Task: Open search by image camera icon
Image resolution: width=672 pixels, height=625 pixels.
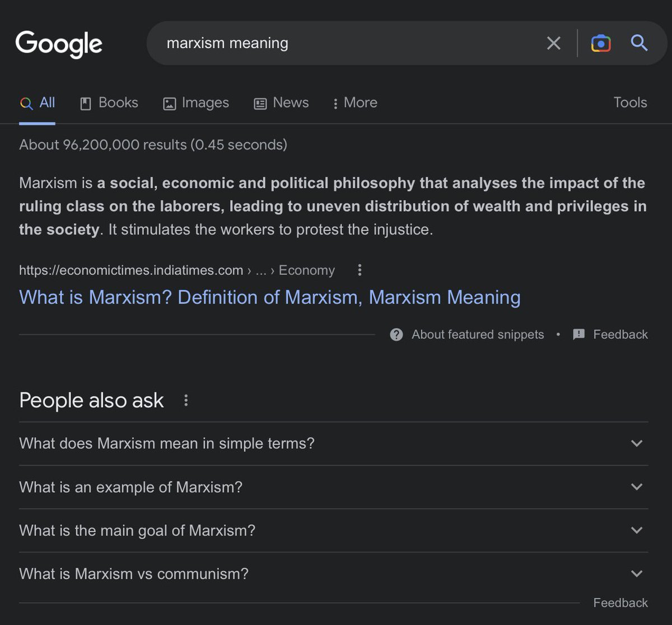Action: click(x=601, y=43)
